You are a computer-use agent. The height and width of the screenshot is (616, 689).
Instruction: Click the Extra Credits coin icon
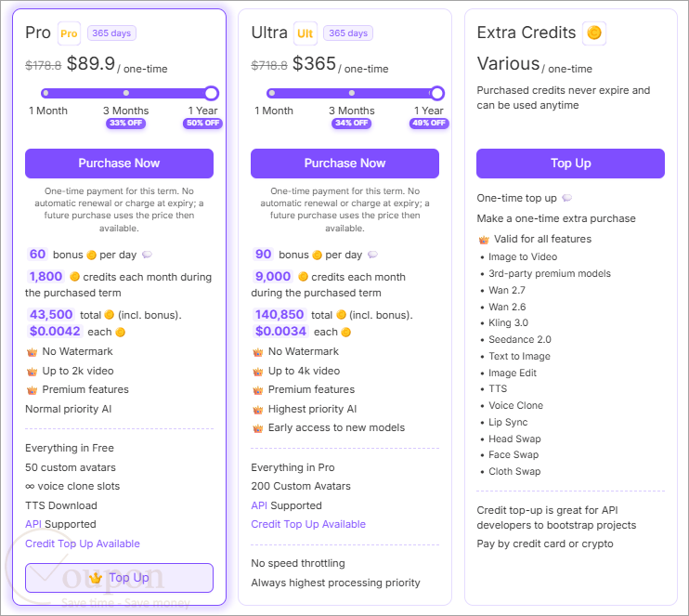594,33
